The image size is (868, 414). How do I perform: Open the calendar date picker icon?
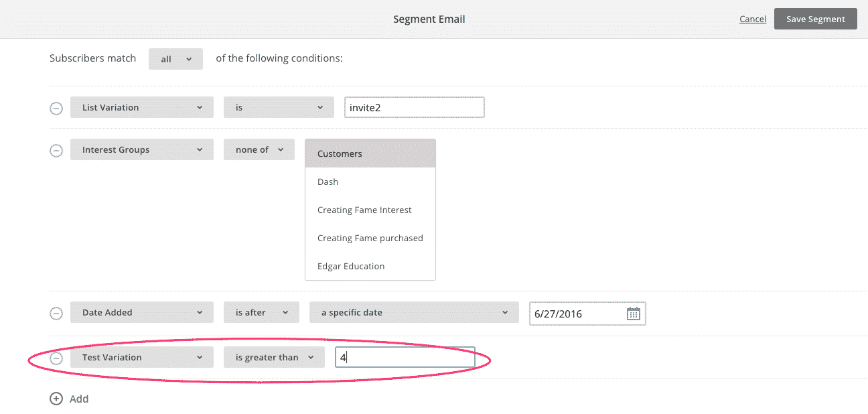coord(633,314)
